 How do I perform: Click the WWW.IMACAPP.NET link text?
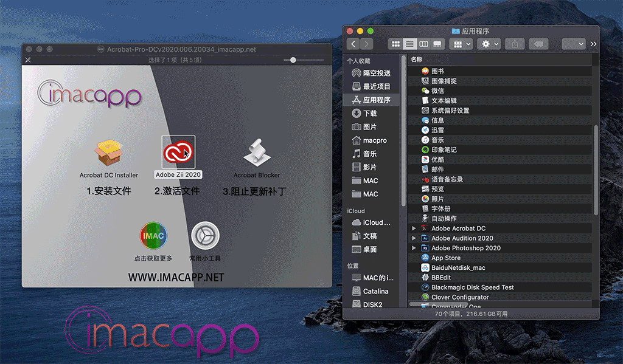[x=176, y=278]
